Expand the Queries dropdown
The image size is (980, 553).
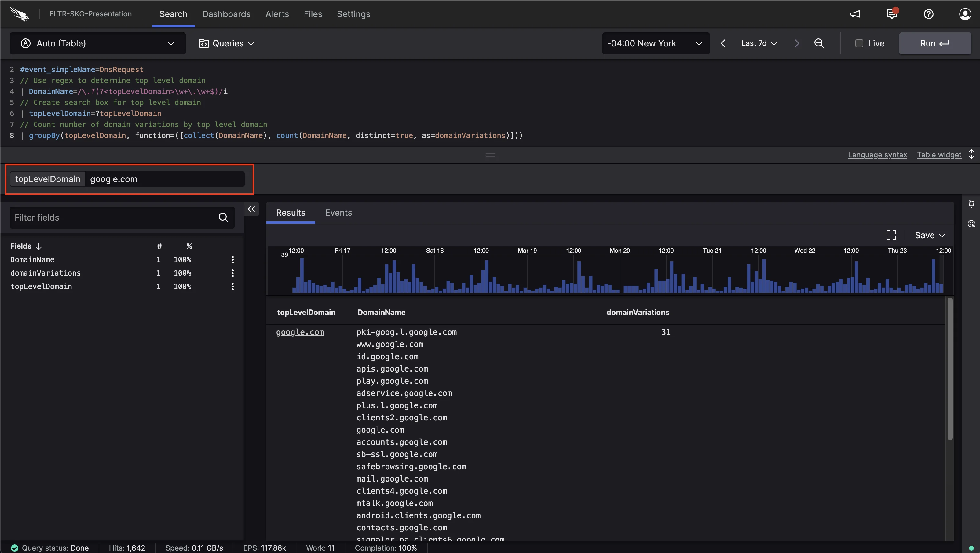pyautogui.click(x=227, y=43)
